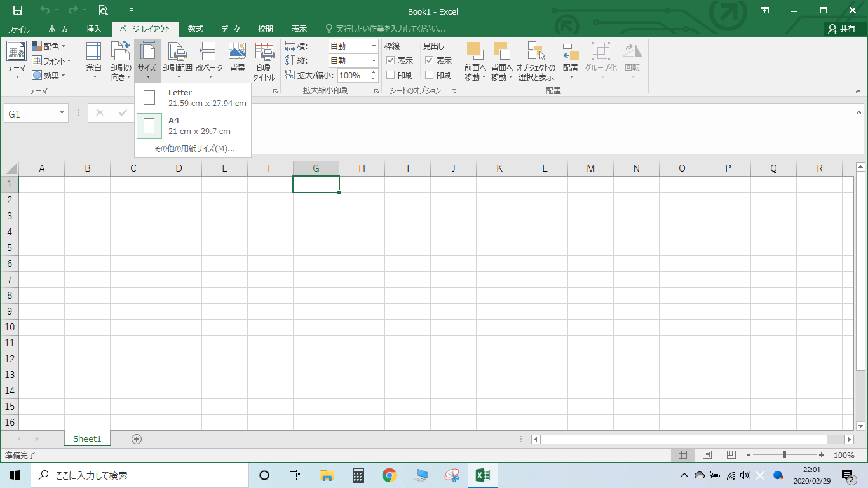Click the 共有 share button
The height and width of the screenshot is (488, 868).
click(843, 29)
